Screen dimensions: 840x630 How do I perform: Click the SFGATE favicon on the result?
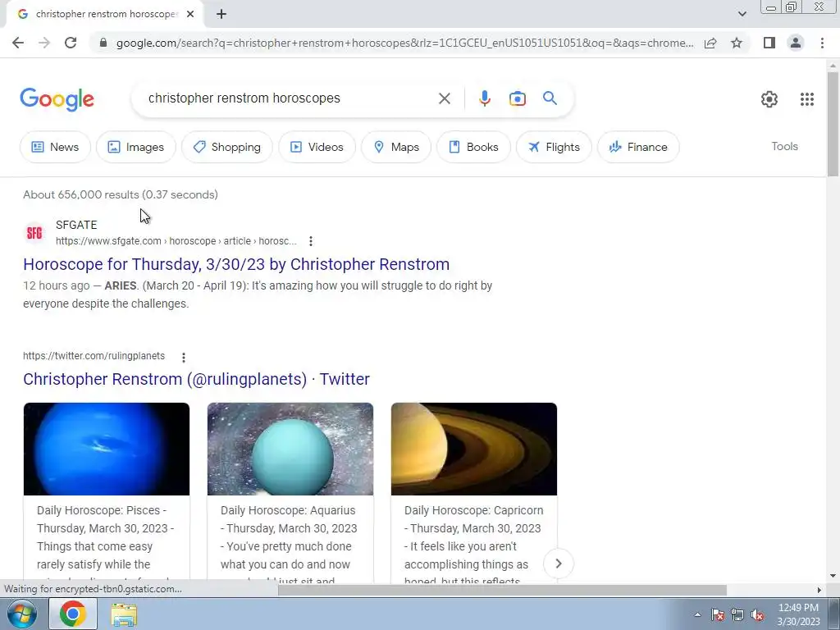pyautogui.click(x=34, y=232)
